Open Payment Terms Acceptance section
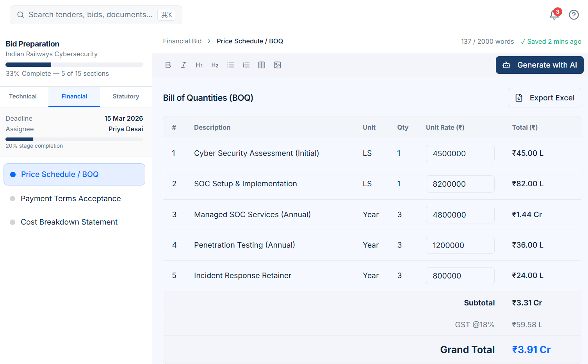Screen dimensions: 588x364 point(74,198)
